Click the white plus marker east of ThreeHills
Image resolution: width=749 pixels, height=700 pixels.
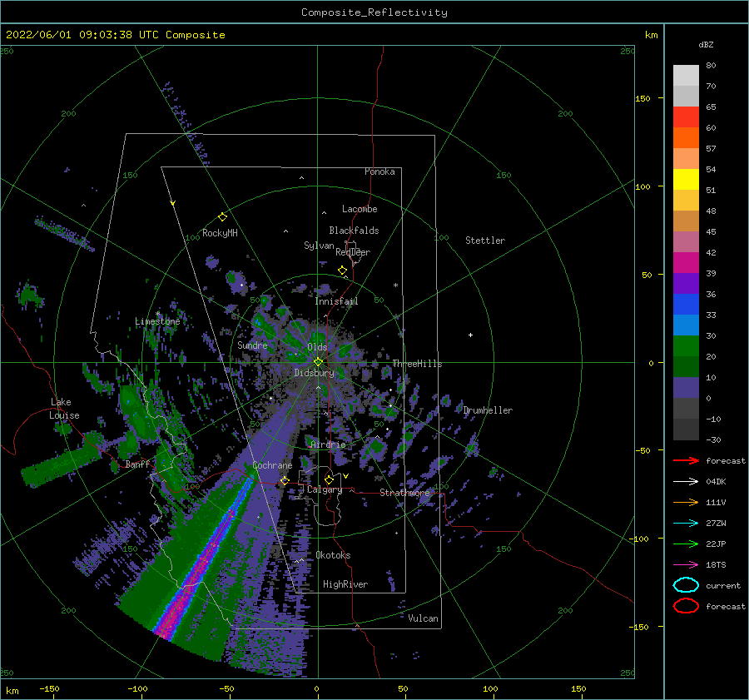pyautogui.click(x=470, y=335)
